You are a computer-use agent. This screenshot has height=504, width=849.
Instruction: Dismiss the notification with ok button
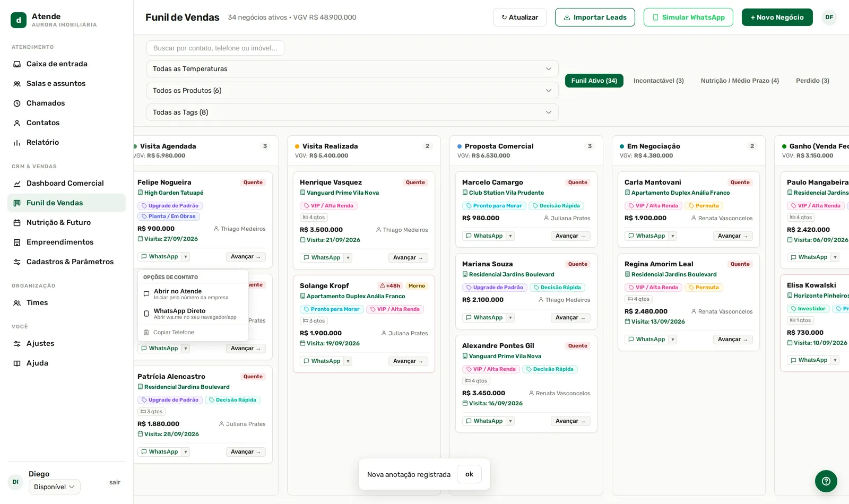tap(470, 474)
